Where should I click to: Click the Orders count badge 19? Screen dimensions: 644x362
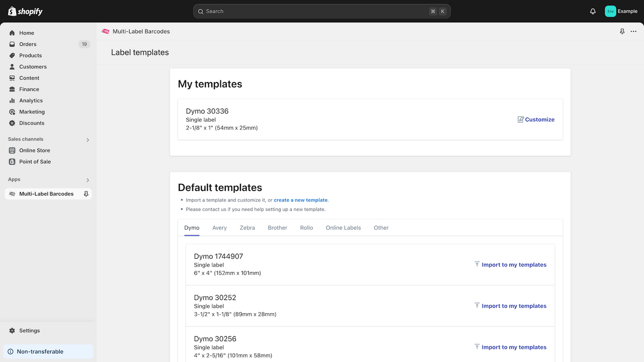click(x=84, y=44)
